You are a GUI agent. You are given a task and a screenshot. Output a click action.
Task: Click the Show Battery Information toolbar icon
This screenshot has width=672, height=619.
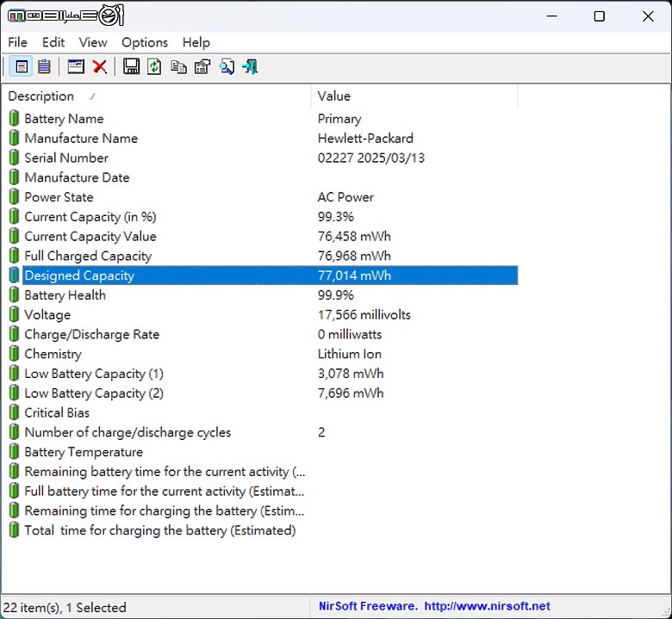pyautogui.click(x=22, y=66)
